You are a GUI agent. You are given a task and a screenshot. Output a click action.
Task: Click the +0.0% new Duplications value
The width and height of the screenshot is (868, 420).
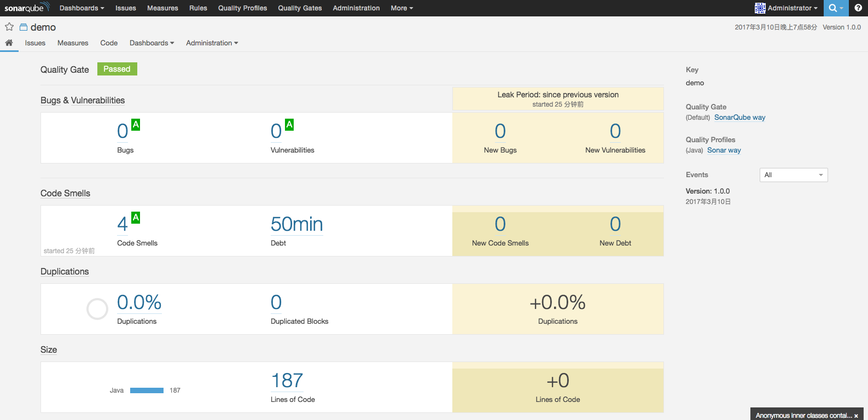558,302
